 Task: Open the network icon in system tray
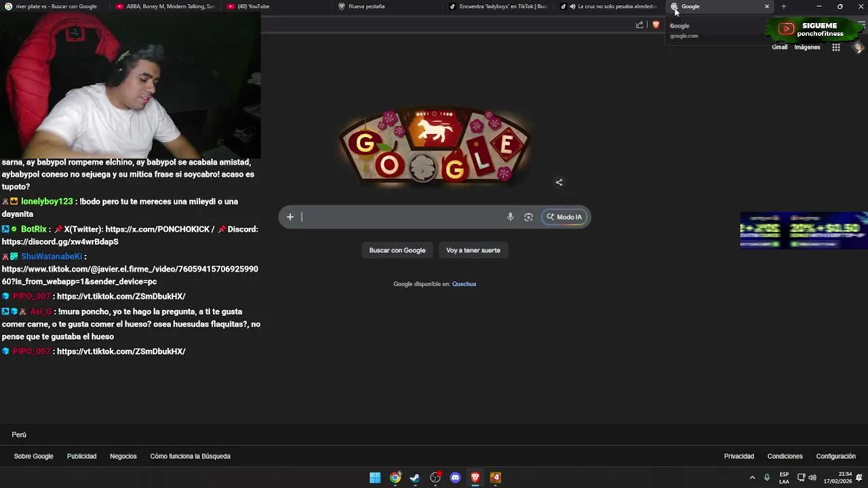point(801,478)
